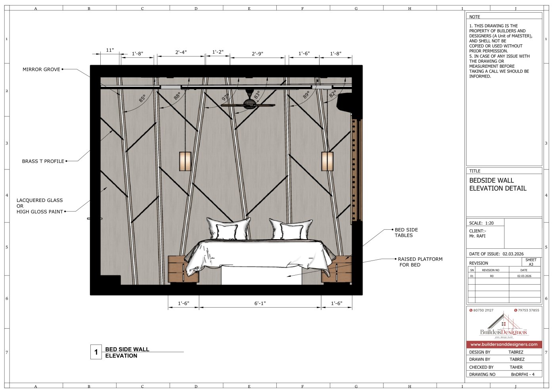The height and width of the screenshot is (392, 555).
Task: Select the SCALE: 1:20 field
Action: point(481,223)
